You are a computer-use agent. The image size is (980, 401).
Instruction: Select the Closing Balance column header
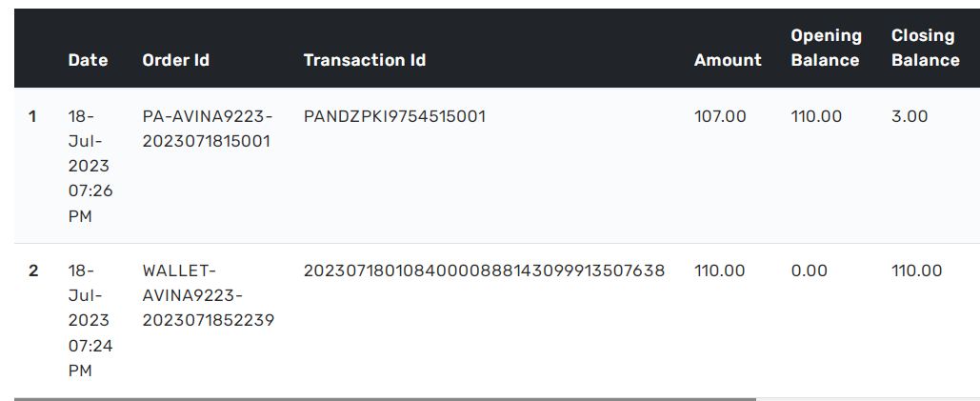(x=925, y=48)
